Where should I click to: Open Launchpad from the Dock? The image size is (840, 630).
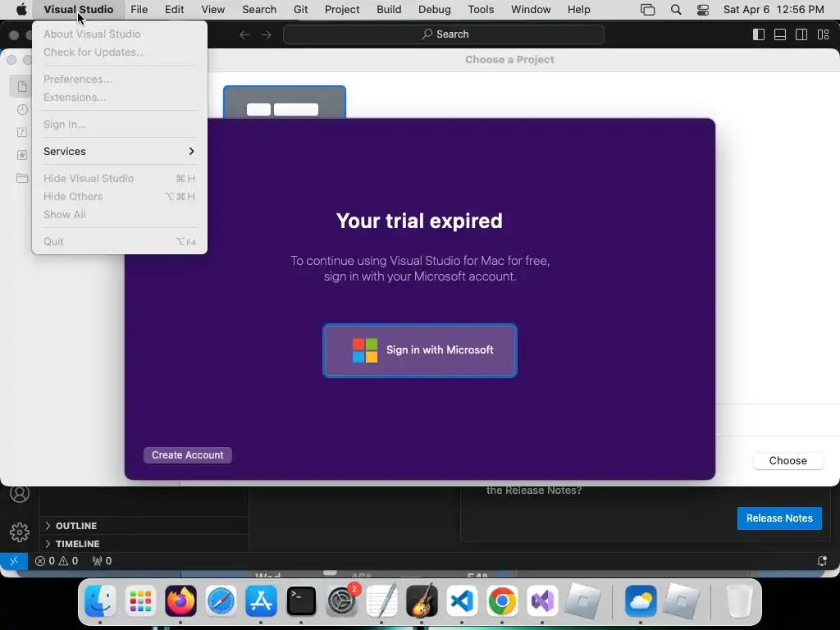pyautogui.click(x=140, y=600)
